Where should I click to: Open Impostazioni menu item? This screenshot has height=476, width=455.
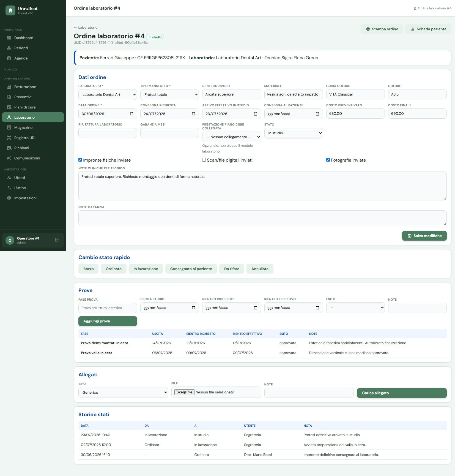point(33,198)
